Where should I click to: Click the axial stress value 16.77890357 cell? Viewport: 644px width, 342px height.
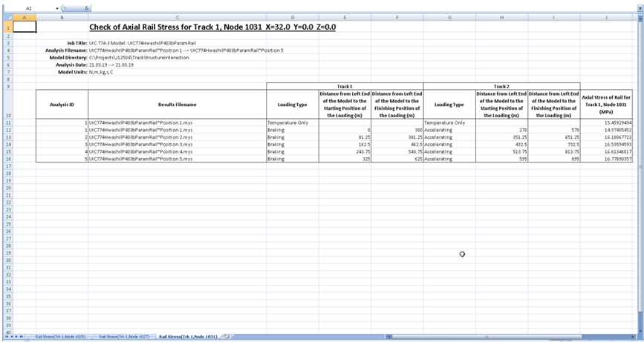(606, 159)
